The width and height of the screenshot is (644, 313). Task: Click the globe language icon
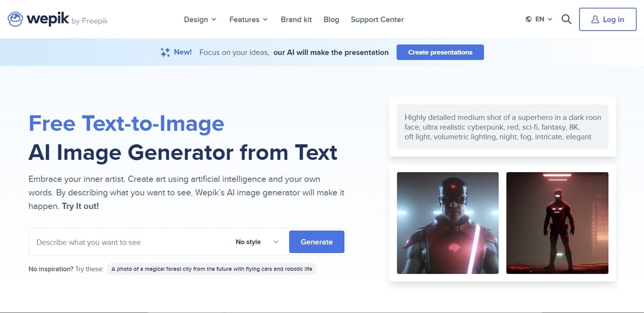[x=529, y=19]
